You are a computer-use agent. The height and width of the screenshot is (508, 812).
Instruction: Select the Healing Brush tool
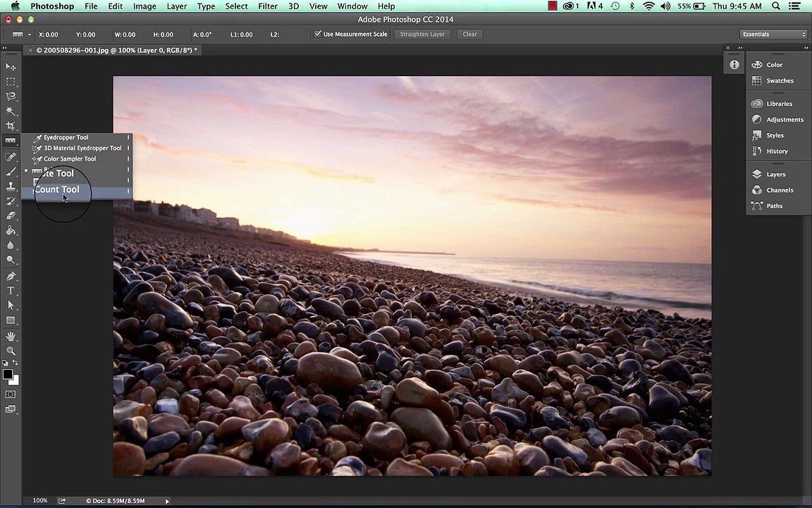pos(11,157)
